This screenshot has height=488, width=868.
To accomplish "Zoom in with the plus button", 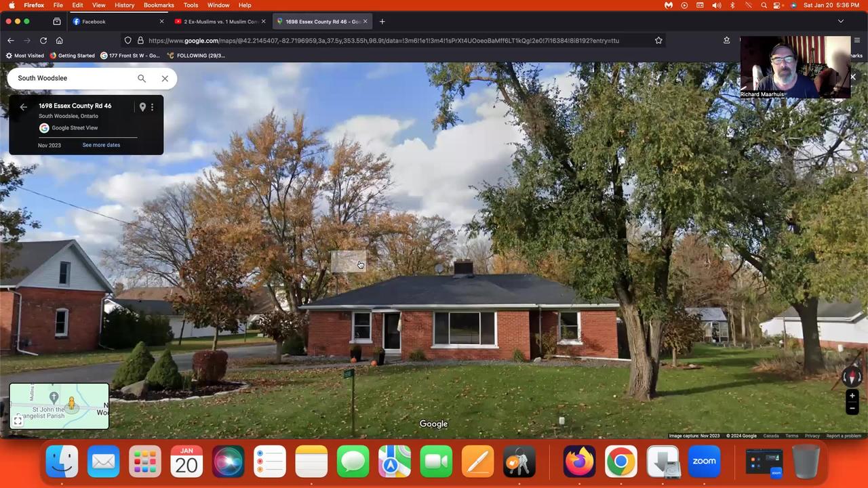I will (x=852, y=396).
